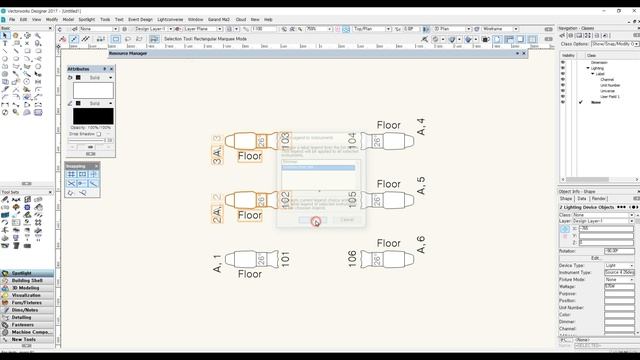The height and width of the screenshot is (360, 640).
Task: Toggle visibility of the User Field 1 class
Action: (x=563, y=97)
